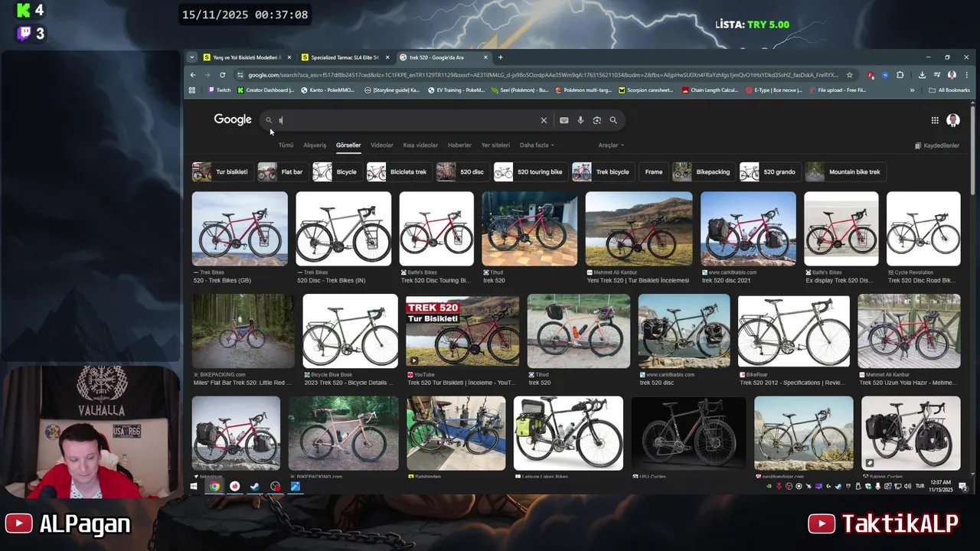Switch to 'Alışveriş' results tab

(315, 145)
